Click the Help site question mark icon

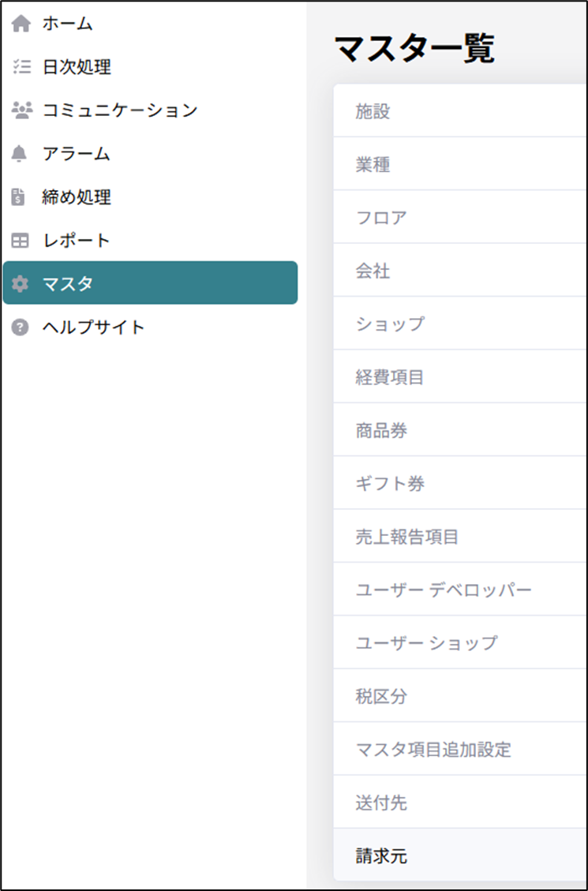click(21, 327)
